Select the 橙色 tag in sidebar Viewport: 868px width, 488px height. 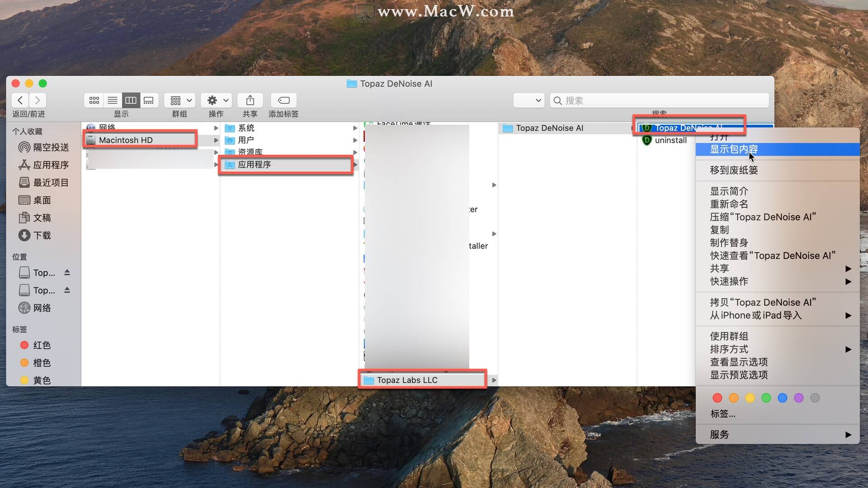pos(35,363)
